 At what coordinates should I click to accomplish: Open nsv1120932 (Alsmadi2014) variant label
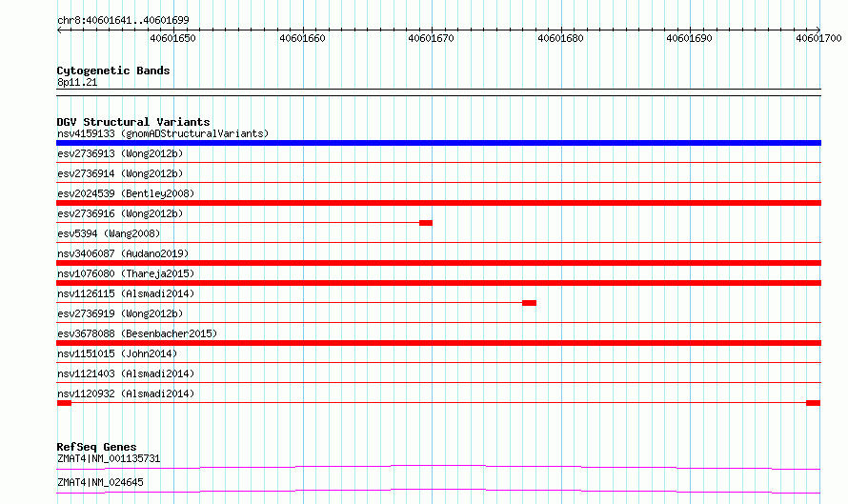coord(126,393)
